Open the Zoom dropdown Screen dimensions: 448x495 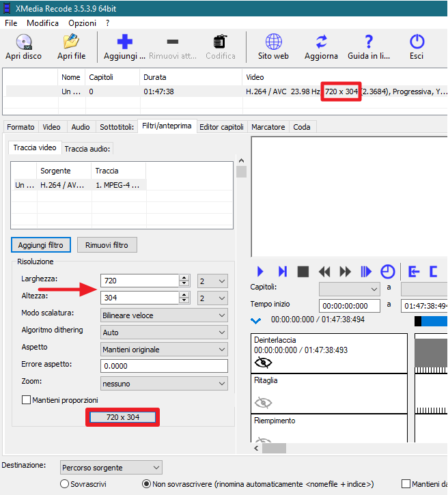[164, 383]
